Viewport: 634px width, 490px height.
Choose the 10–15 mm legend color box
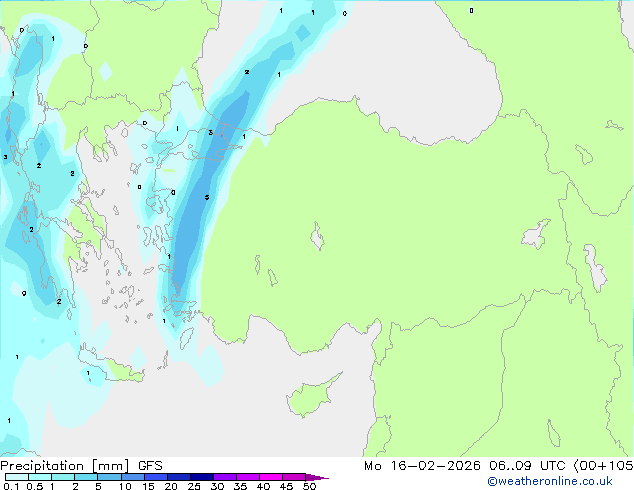[132, 477]
